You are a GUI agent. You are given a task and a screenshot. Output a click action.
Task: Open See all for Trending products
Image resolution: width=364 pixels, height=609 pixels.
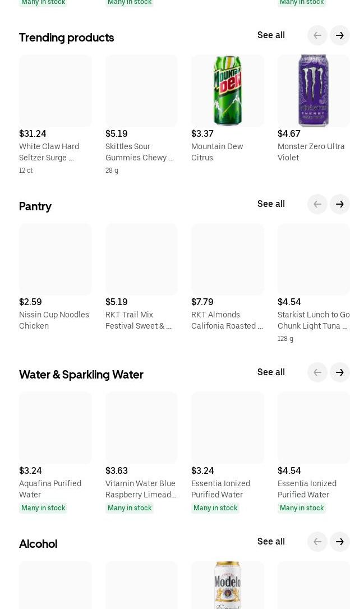pyautogui.click(x=271, y=35)
